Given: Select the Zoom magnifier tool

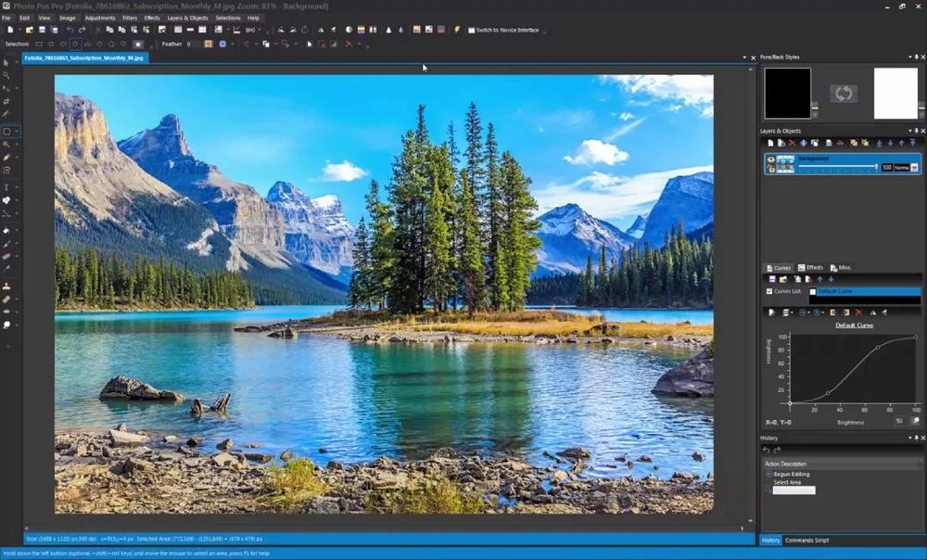Looking at the screenshot, I should (6, 75).
